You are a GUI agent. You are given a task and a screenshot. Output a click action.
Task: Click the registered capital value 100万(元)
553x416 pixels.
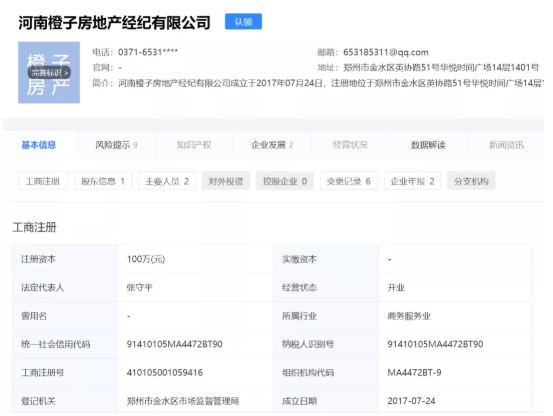(146, 259)
